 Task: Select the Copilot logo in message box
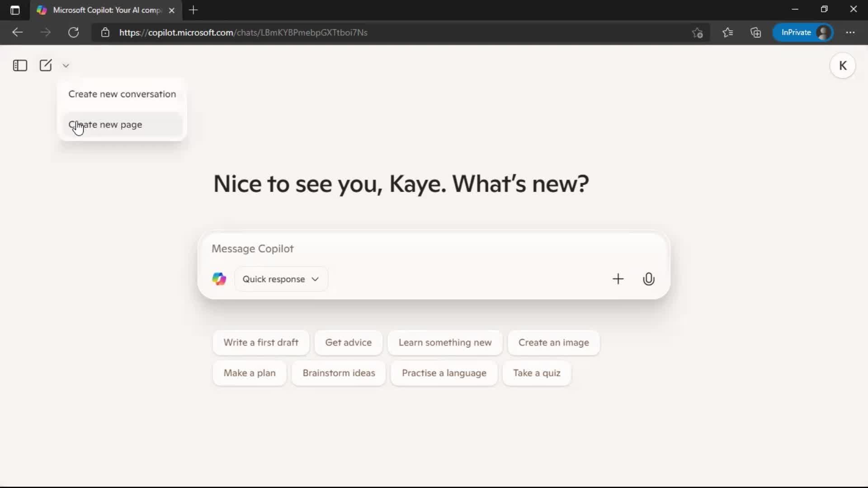[x=219, y=279]
